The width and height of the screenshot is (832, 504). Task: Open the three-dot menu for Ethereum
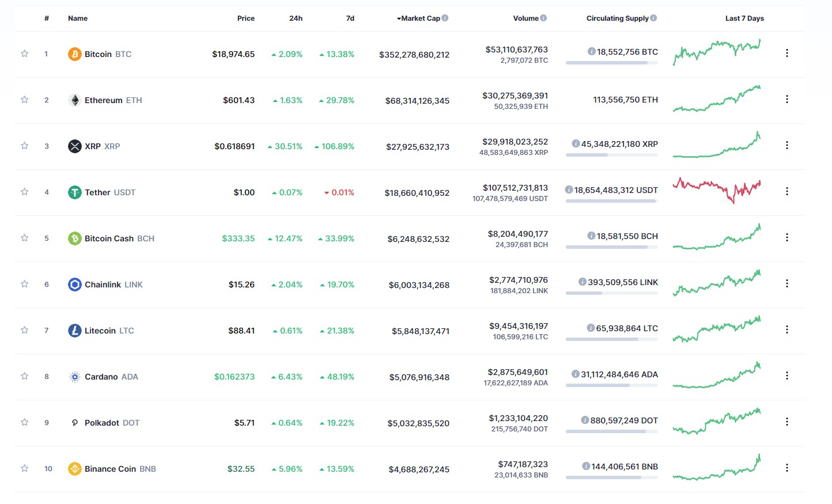(787, 99)
